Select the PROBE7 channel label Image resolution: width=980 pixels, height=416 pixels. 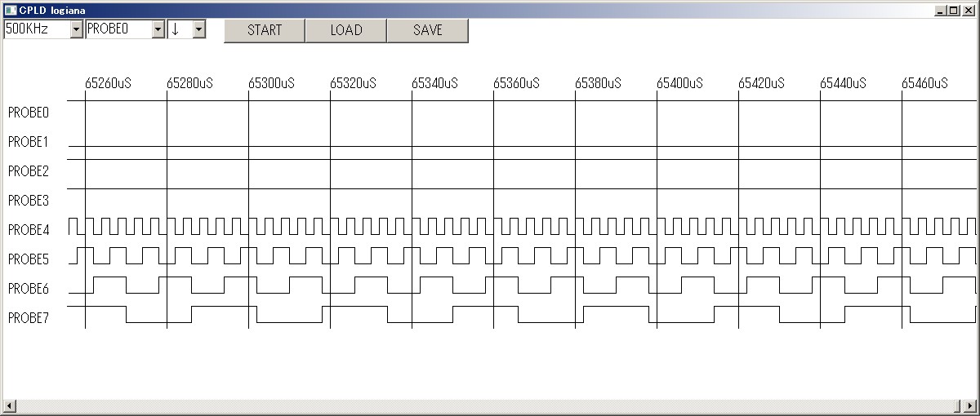[29, 318]
